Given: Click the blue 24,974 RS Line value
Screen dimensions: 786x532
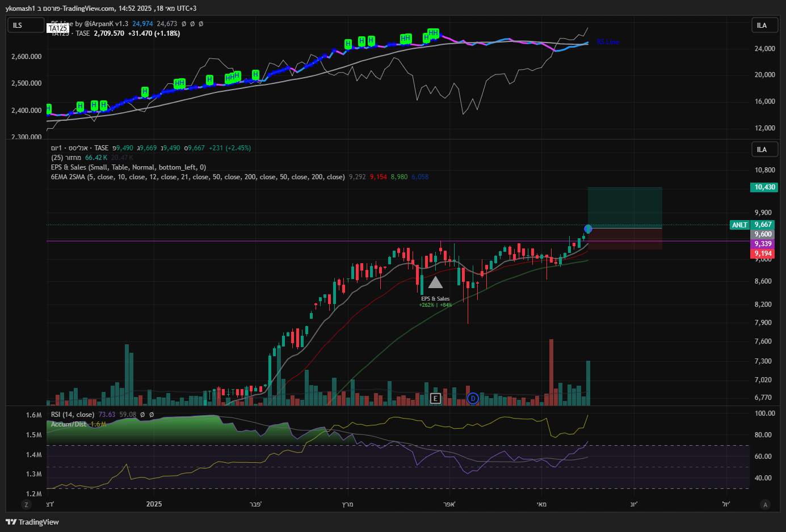Looking at the screenshot, I should (x=142, y=24).
